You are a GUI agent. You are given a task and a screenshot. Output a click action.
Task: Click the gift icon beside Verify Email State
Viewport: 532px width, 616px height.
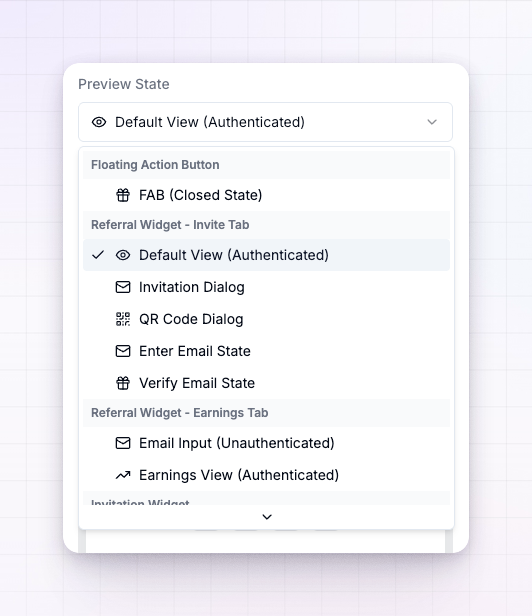click(123, 383)
